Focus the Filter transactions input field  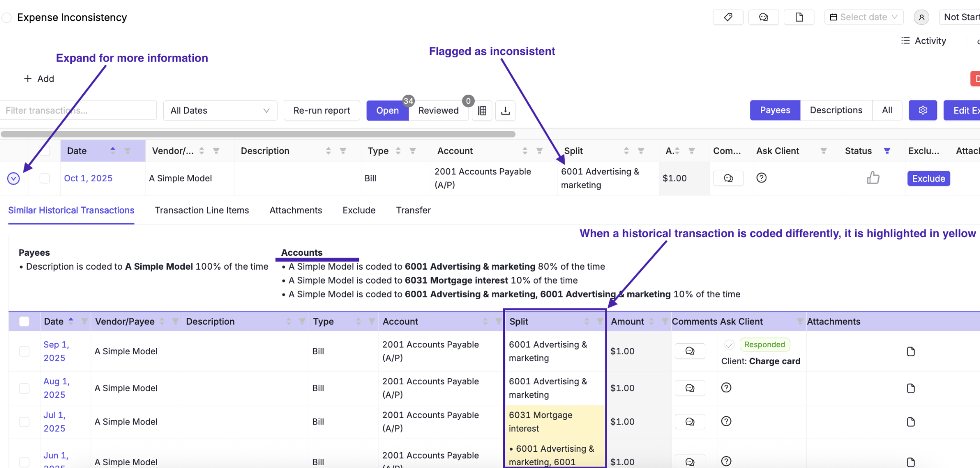[x=78, y=110]
